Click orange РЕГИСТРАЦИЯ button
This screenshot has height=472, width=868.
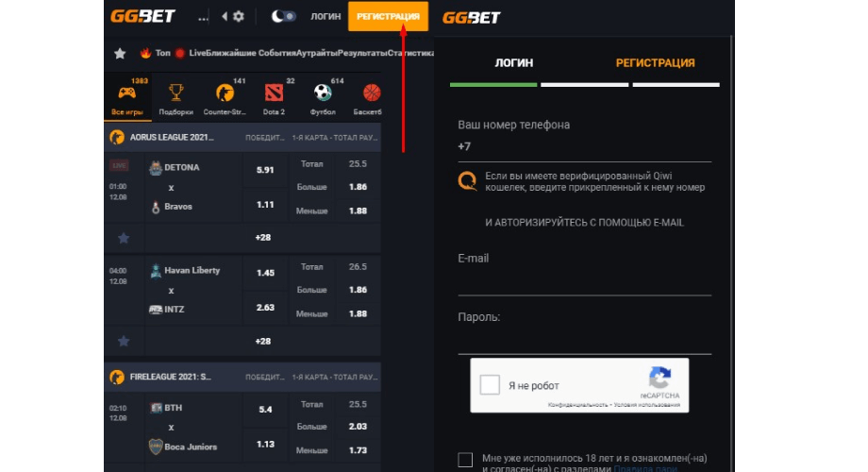pos(388,16)
